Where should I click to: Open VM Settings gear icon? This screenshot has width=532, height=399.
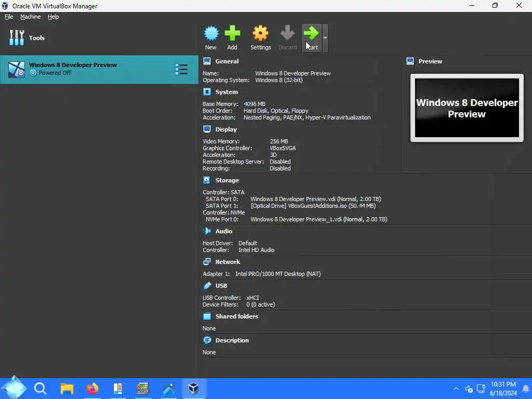click(x=260, y=33)
